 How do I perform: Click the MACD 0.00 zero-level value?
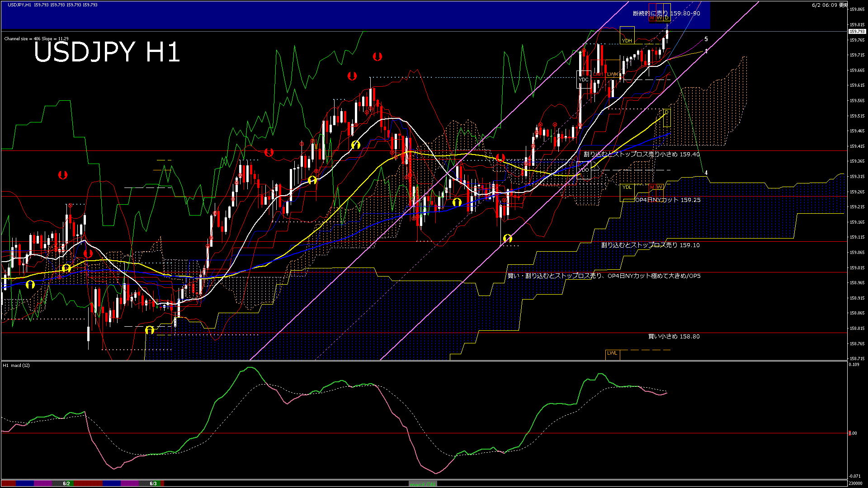[853, 433]
